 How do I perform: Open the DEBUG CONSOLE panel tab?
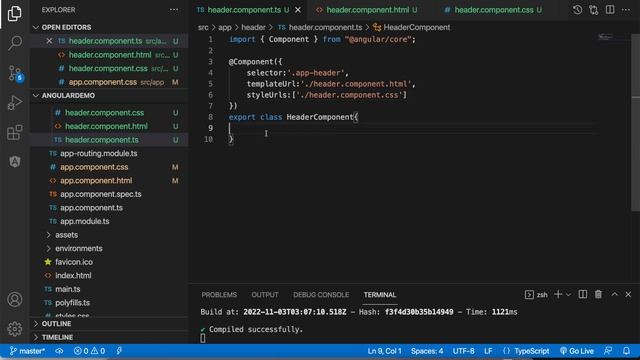tap(321, 295)
